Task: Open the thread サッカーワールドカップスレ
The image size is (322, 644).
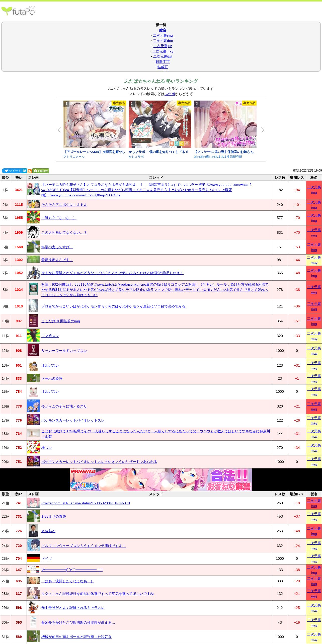Action: click(64, 351)
